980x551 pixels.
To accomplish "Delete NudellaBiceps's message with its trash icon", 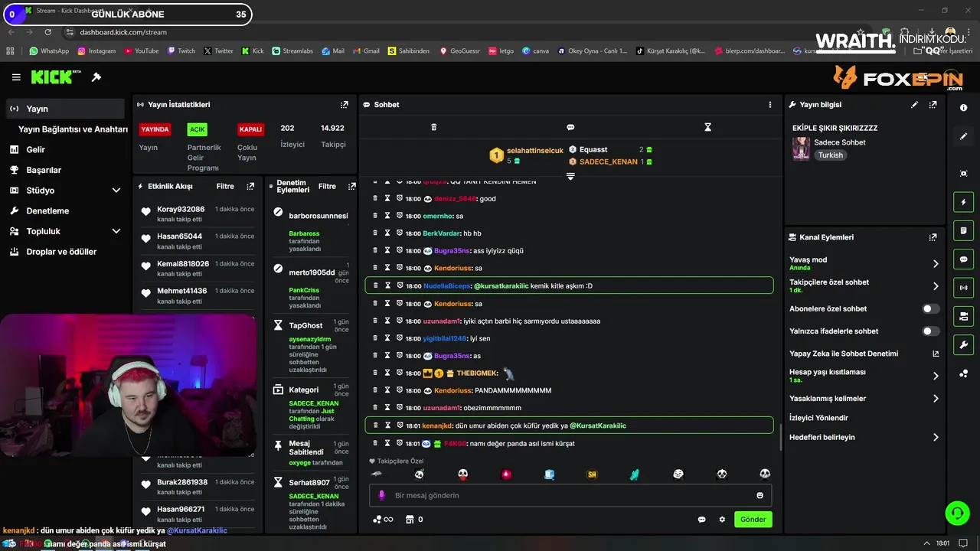I will [375, 285].
